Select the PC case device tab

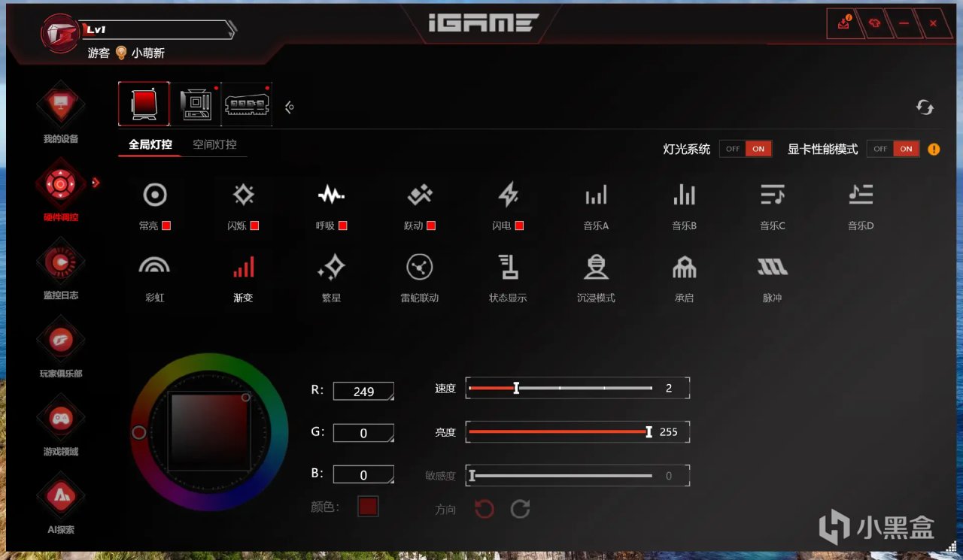coord(144,104)
